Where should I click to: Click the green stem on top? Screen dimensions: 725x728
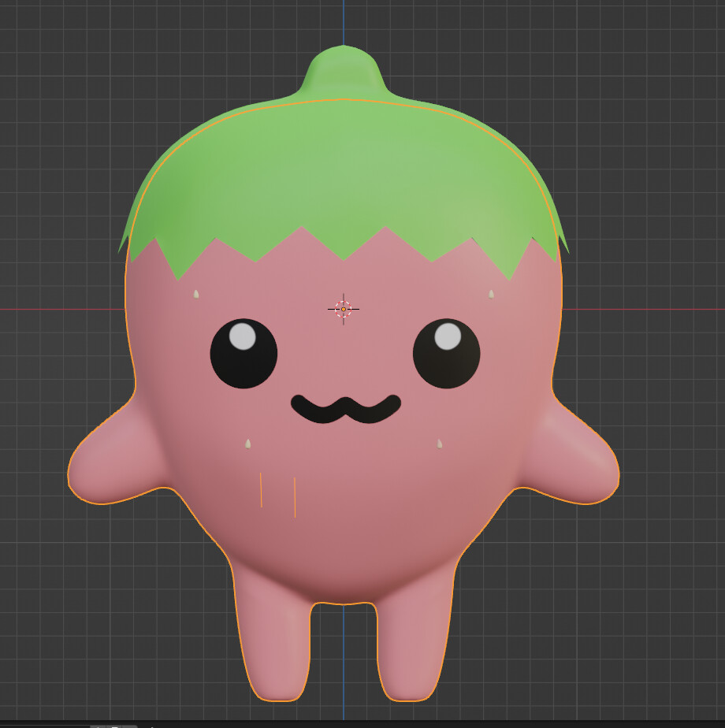344,69
